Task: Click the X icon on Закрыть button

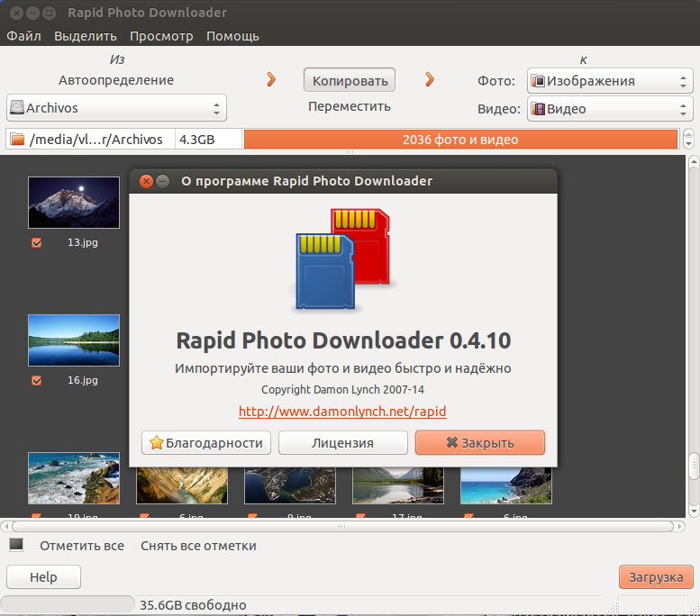Action: pyautogui.click(x=451, y=442)
